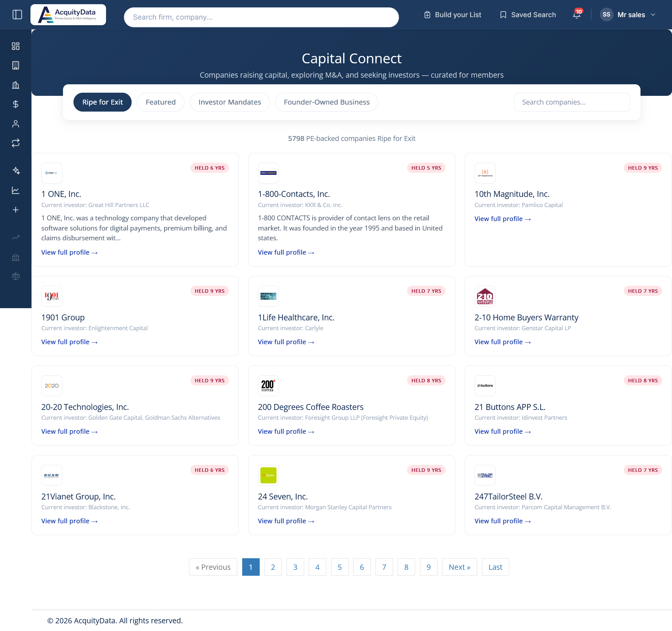Switch to Founder-Owned Business tab

click(327, 102)
